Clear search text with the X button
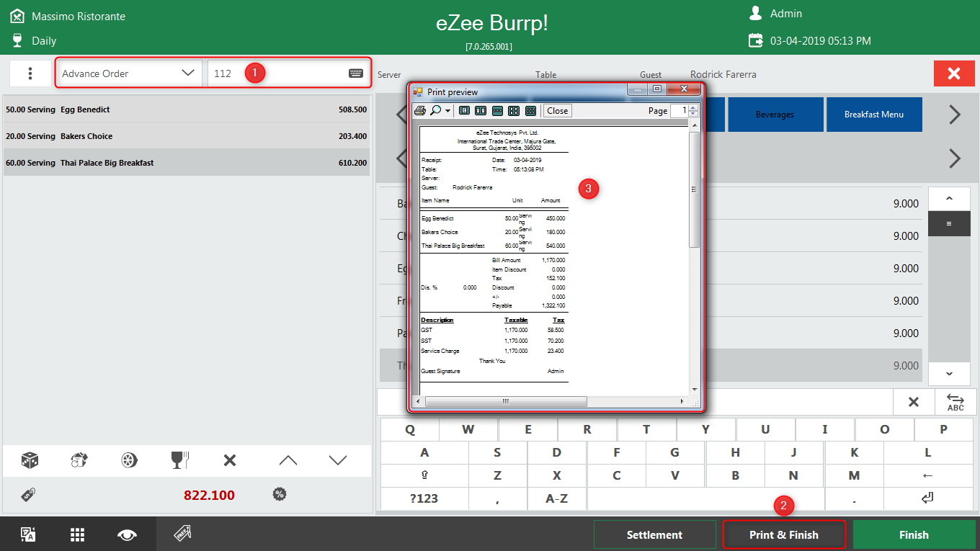 [x=913, y=402]
